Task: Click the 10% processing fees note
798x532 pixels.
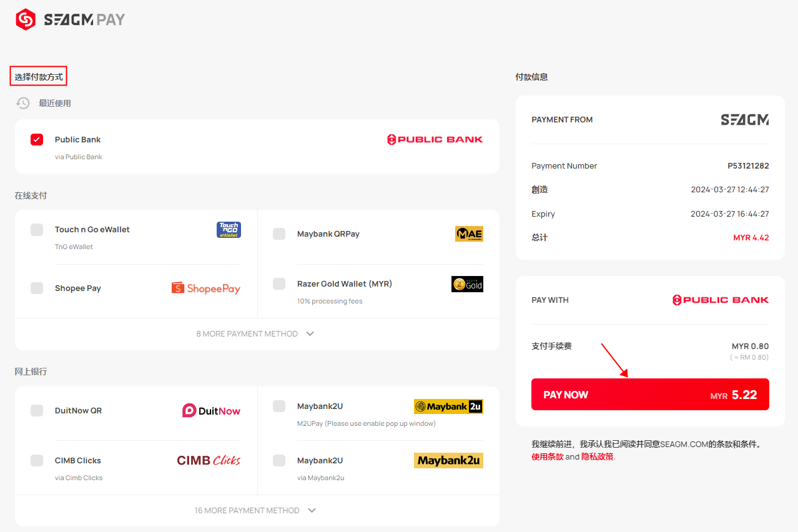Action: tap(330, 302)
